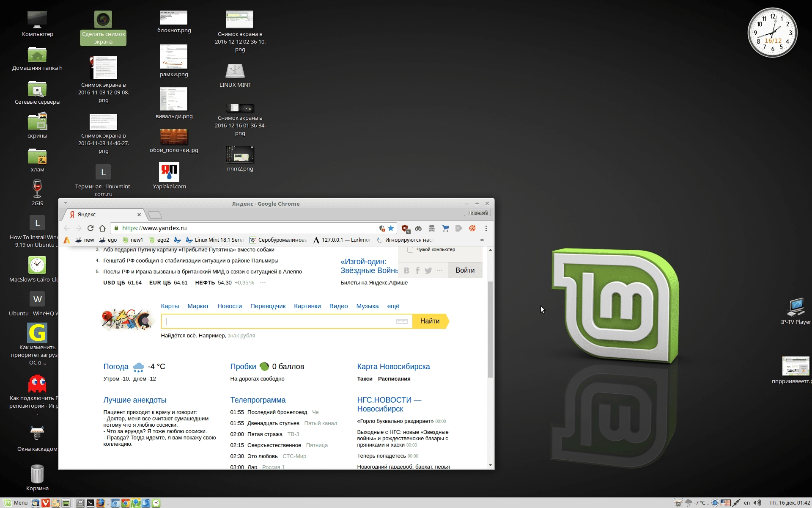Select the LINUX MINT USB drive icon
812x508 pixels.
coord(235,75)
